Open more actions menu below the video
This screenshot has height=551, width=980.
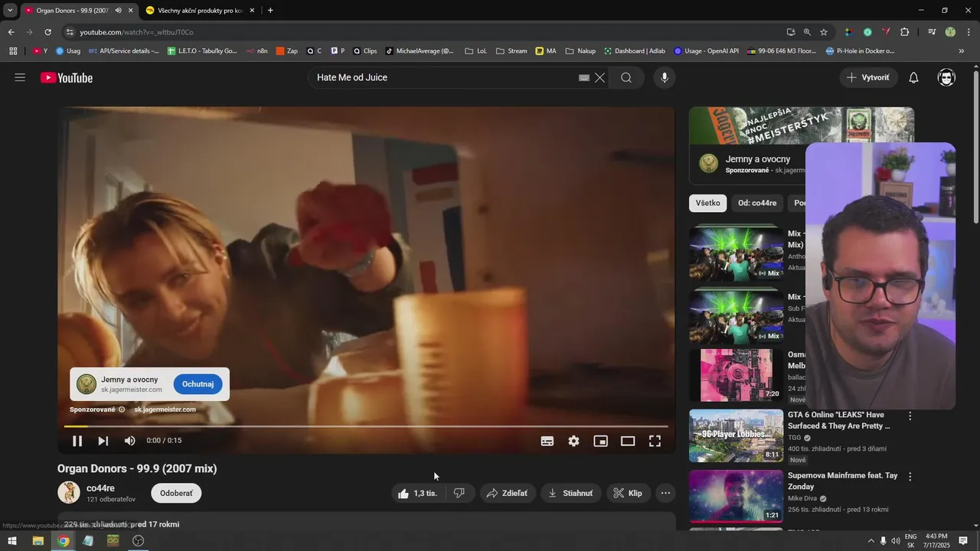(x=666, y=493)
